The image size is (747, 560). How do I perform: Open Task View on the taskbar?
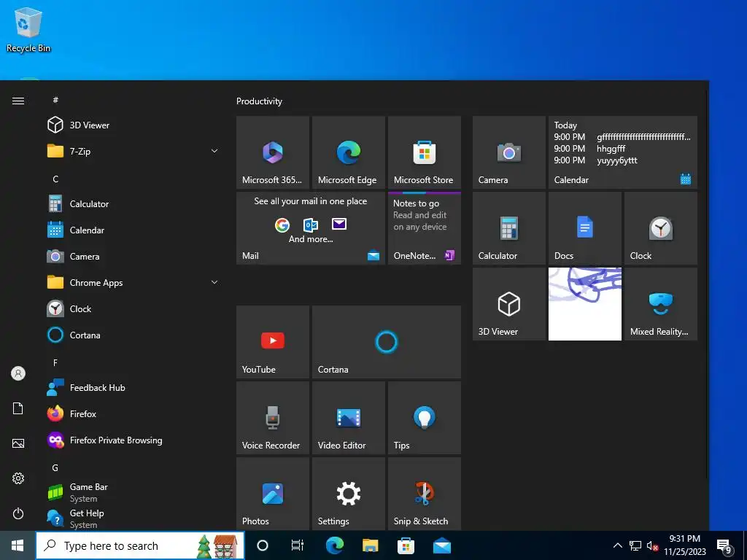(x=298, y=545)
